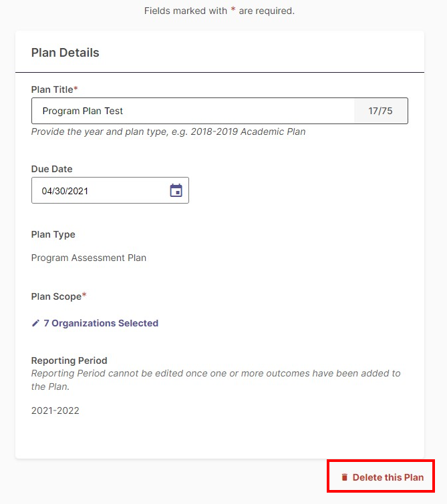The width and height of the screenshot is (447, 504).
Task: Select the Program Assessment Plan value text
Action: click(89, 258)
